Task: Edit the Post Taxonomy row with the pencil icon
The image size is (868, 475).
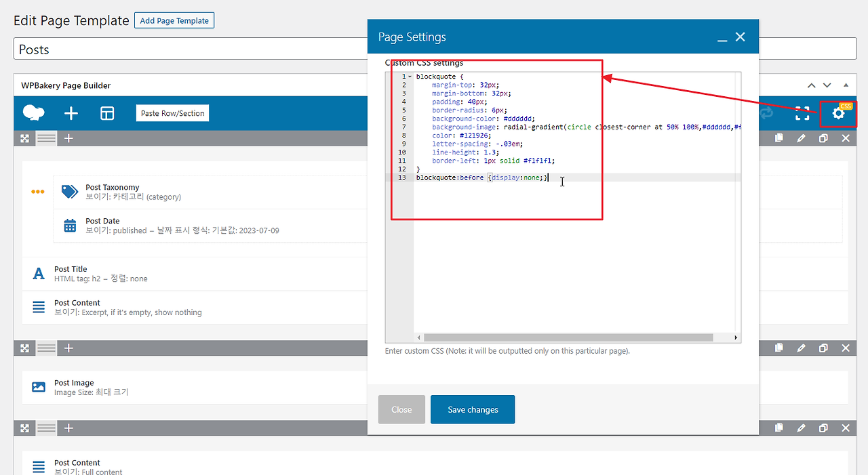Action: coord(802,138)
